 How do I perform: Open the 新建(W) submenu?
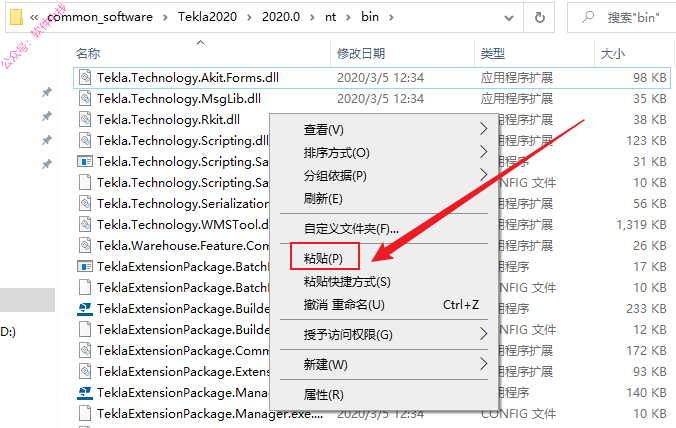click(384, 364)
